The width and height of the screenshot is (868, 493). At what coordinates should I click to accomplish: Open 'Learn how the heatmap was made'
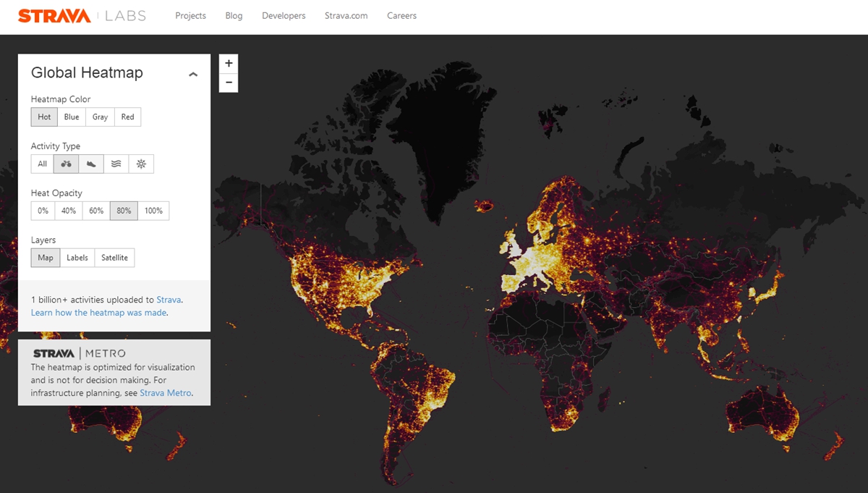click(98, 313)
